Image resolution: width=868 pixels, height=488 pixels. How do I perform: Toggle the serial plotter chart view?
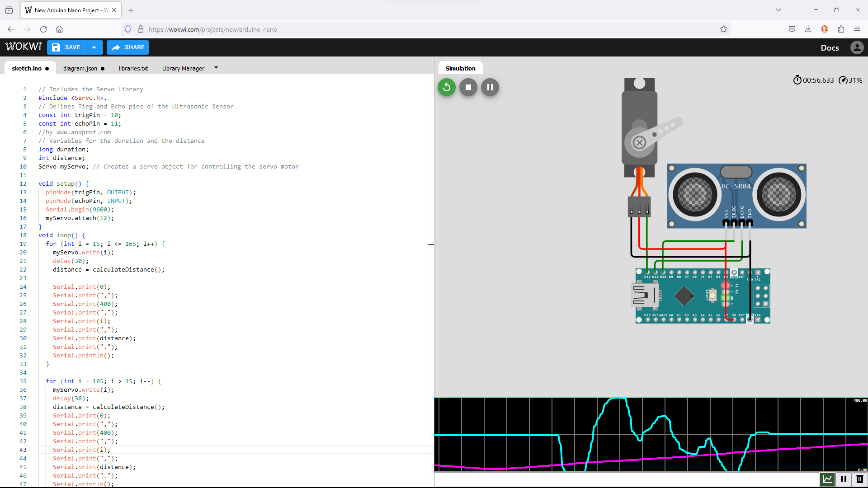coord(827,479)
